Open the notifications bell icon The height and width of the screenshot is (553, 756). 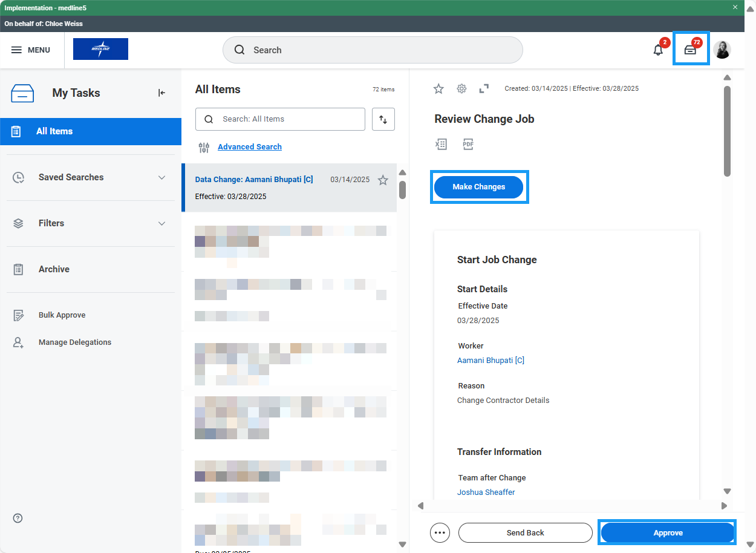point(658,50)
